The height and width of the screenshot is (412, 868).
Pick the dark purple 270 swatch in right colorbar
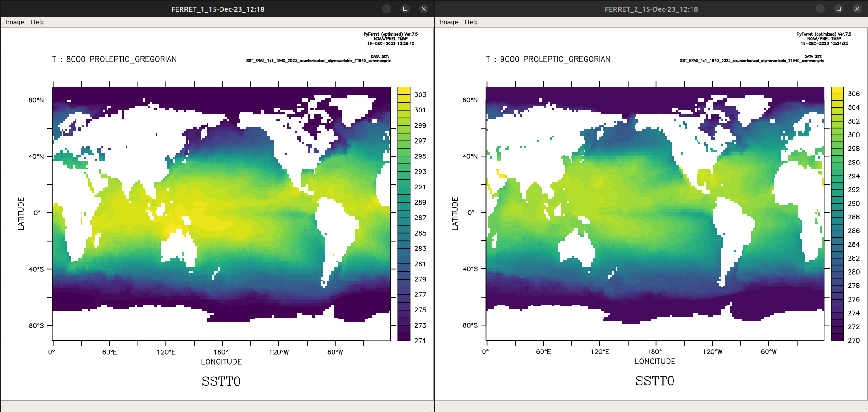837,337
